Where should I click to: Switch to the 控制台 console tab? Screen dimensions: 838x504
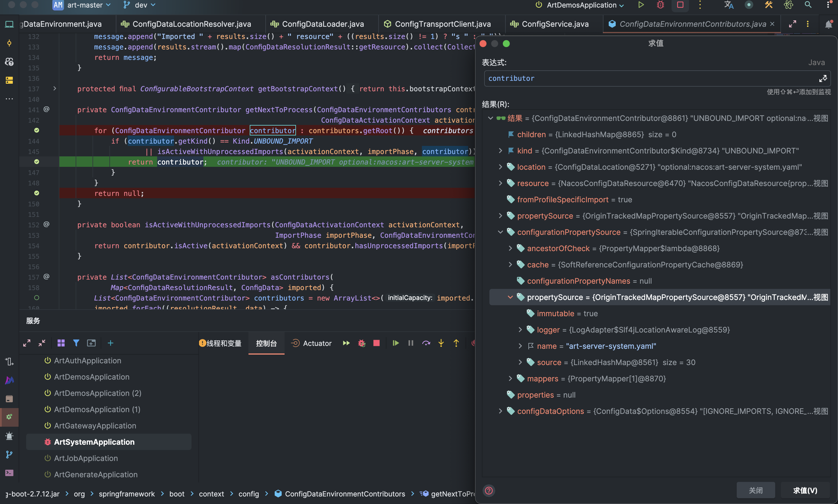pos(266,343)
